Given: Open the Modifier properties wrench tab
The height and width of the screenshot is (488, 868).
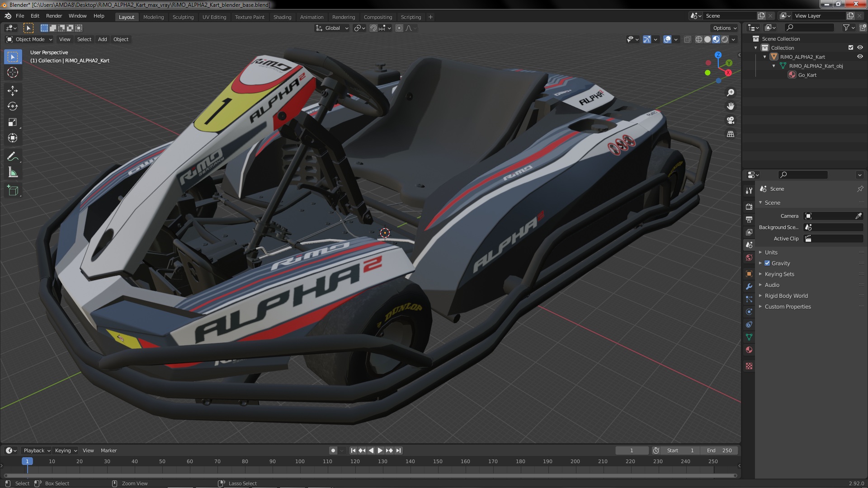Looking at the screenshot, I should point(749,286).
